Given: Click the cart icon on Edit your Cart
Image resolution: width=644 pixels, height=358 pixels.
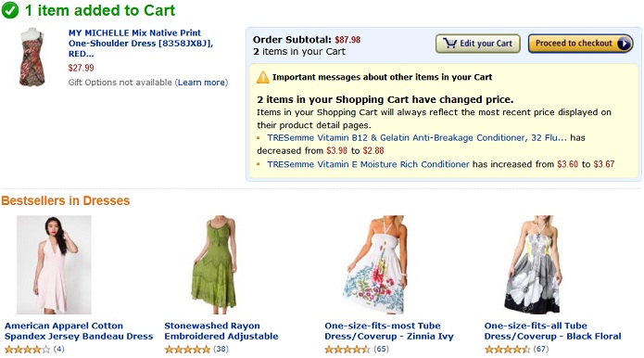Looking at the screenshot, I should [x=449, y=44].
